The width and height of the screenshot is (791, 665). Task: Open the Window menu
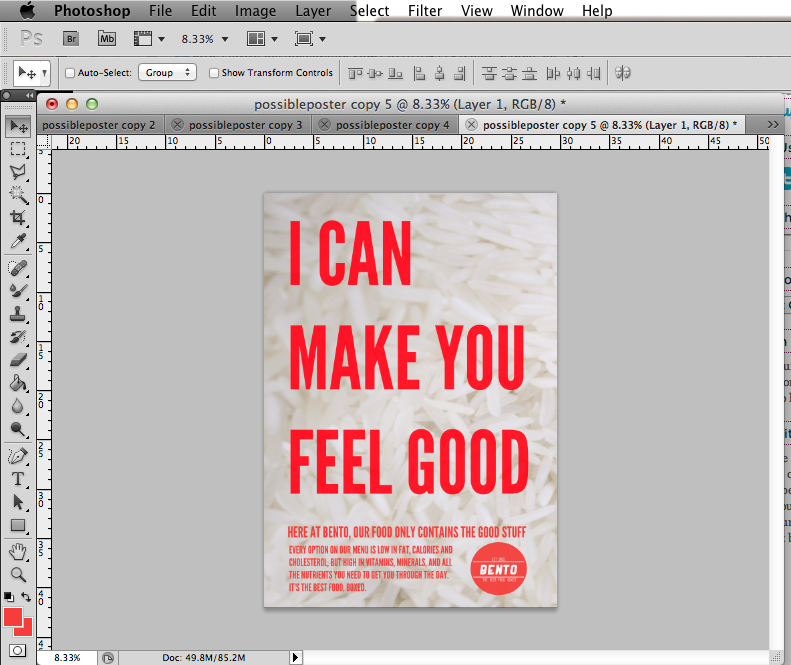click(x=537, y=11)
